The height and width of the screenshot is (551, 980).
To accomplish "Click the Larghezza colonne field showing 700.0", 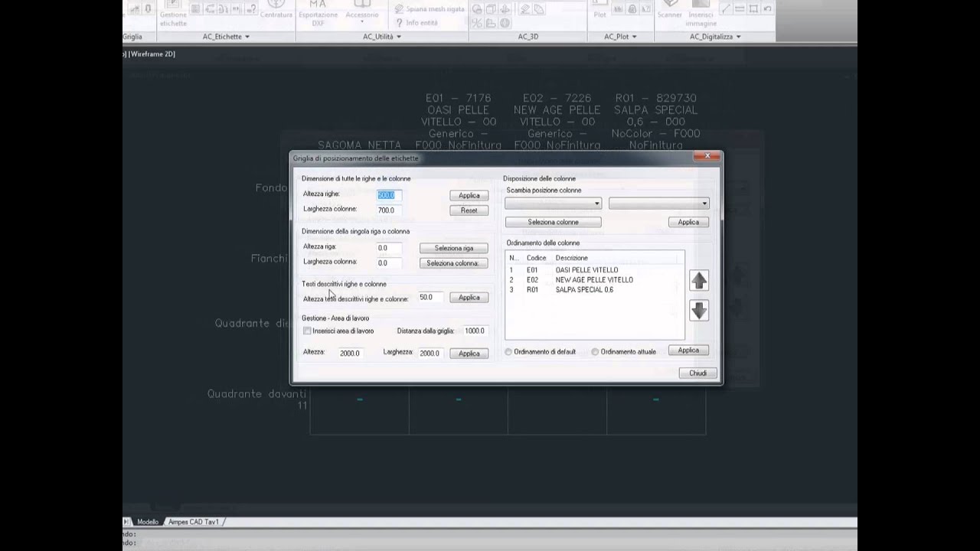I will click(389, 210).
